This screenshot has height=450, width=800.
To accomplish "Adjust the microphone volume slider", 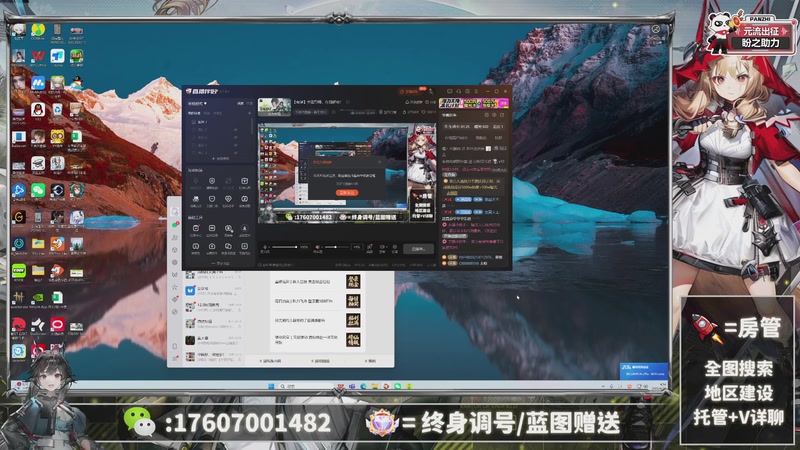I will (x=288, y=246).
